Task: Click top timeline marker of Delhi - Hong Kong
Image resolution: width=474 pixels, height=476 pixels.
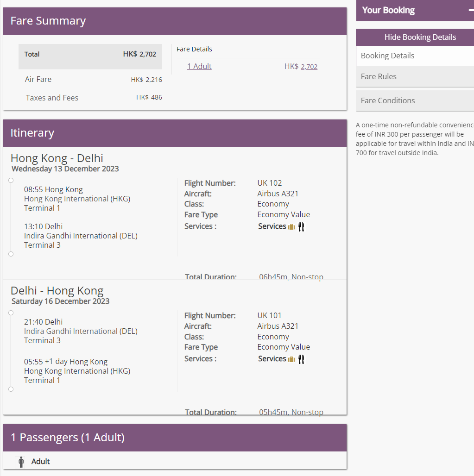Action: tap(11, 313)
